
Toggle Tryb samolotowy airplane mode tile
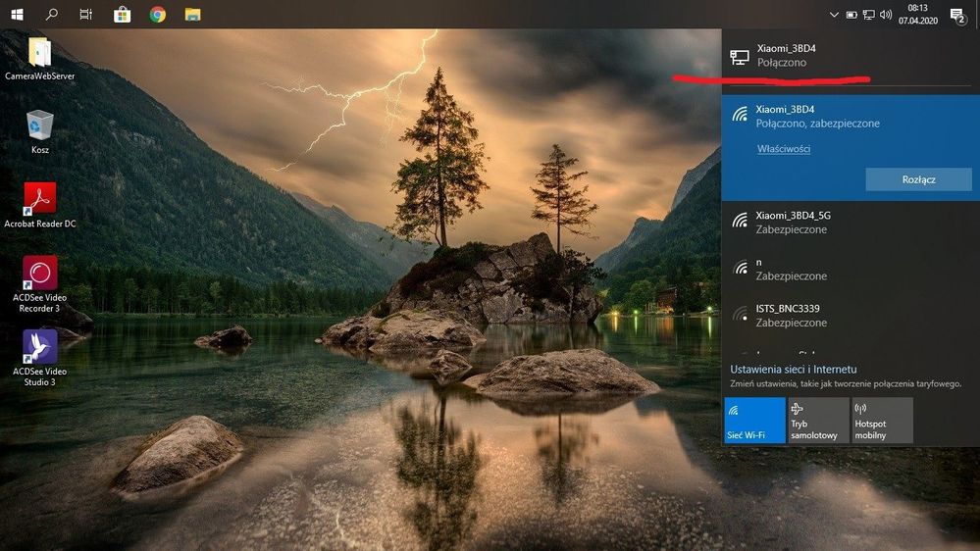coord(818,421)
